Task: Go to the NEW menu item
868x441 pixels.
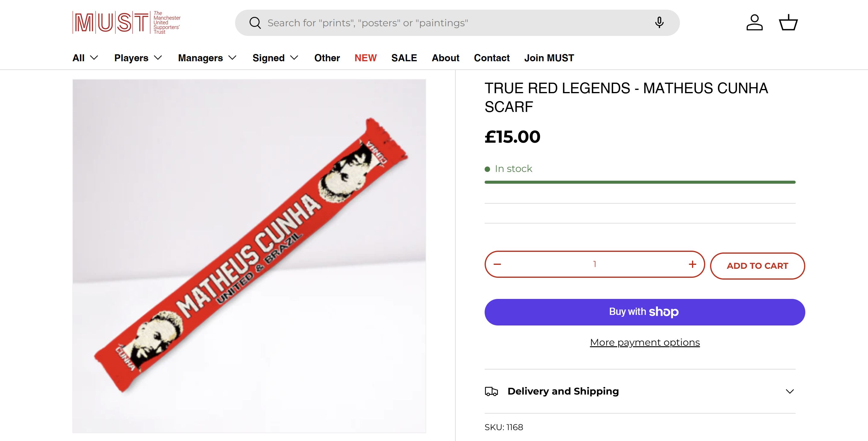Action: 365,58
